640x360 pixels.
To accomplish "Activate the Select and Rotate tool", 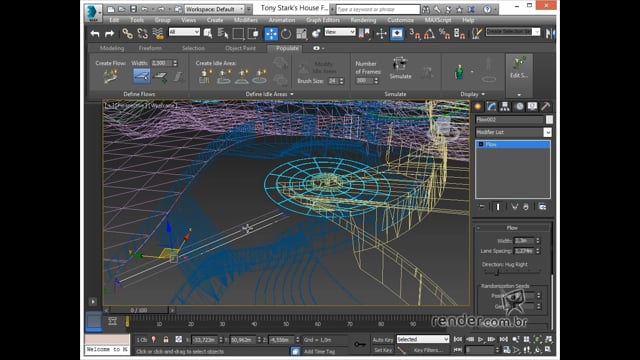I will point(286,34).
